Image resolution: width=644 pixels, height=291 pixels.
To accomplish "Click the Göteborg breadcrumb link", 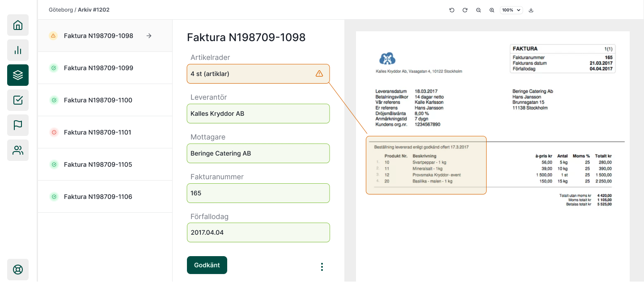I will [x=61, y=9].
